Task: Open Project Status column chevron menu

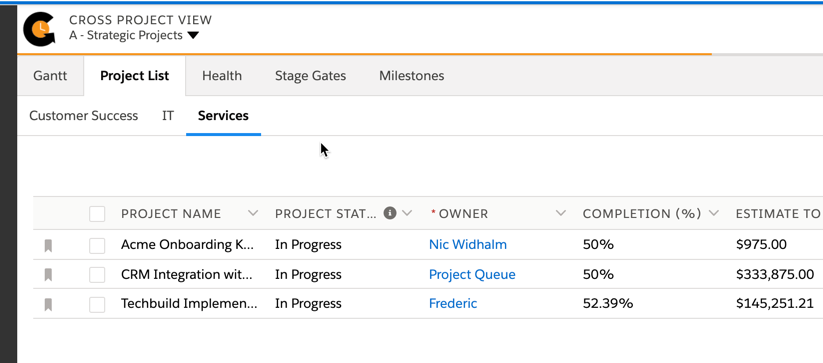Action: point(407,213)
